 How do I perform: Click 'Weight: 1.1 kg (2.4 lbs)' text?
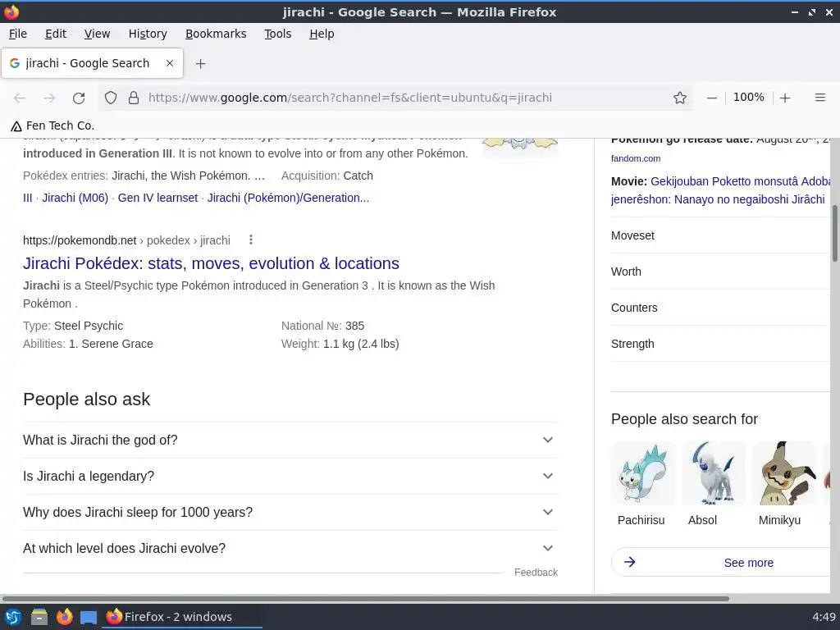point(340,344)
